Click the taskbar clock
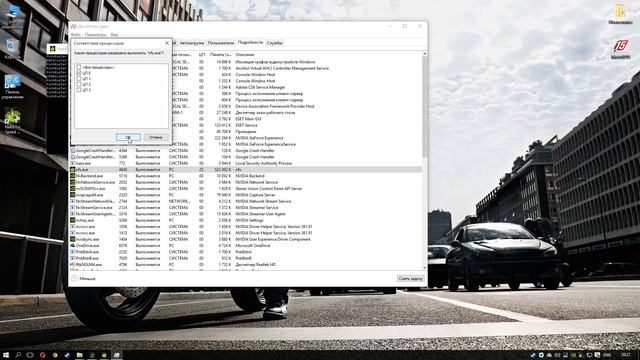The height and width of the screenshot is (360, 640). click(625, 355)
